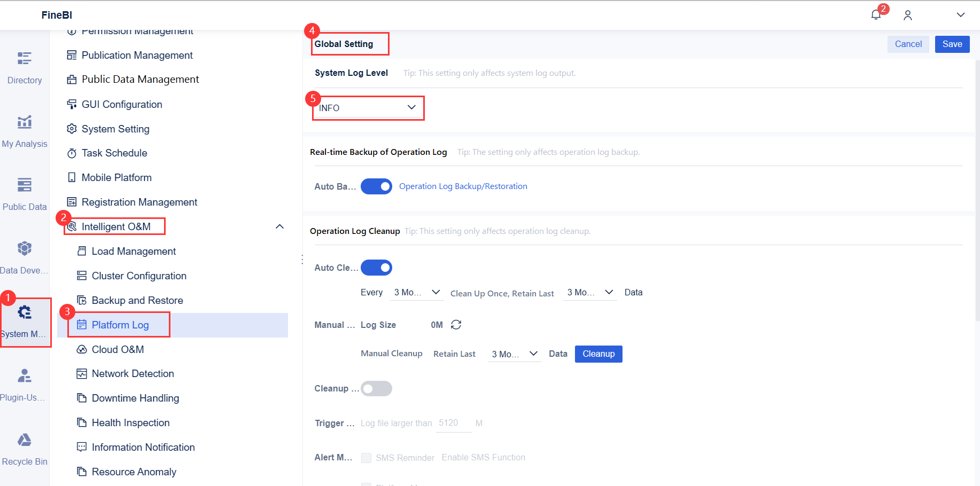This screenshot has width=980, height=486.
Task: Open the System Log Level INFO dropdown
Action: click(x=368, y=108)
